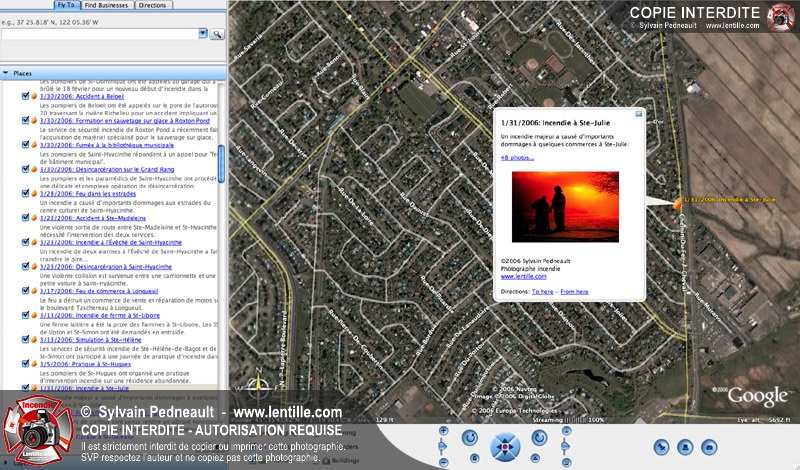Click the center of the pan joystick
Screen dimensions: 800x470
tap(505, 447)
